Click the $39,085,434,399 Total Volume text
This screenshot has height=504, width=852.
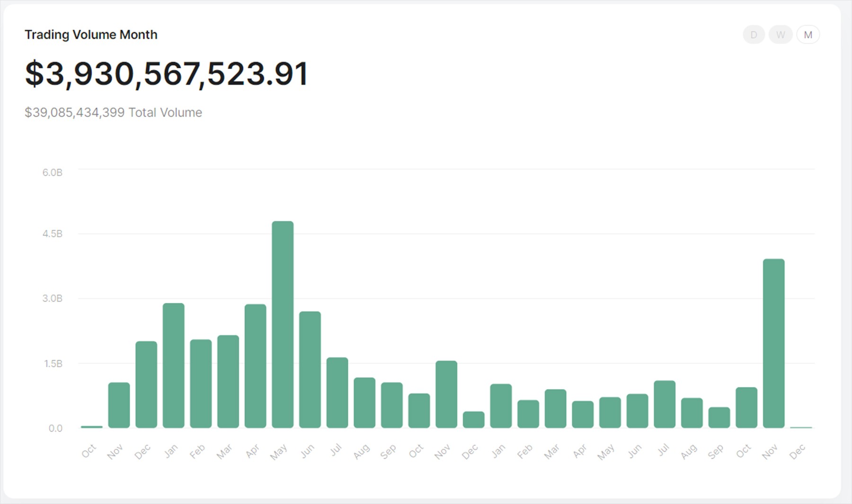tap(113, 113)
